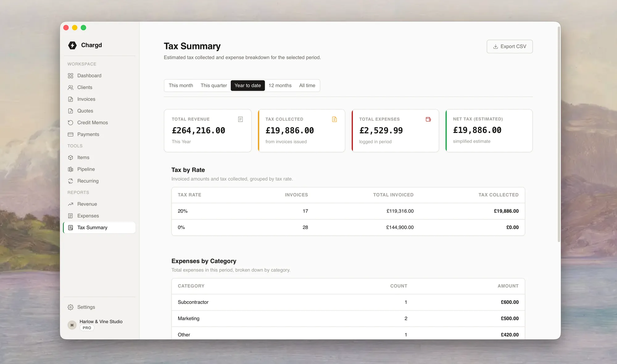
Task: Click the Tax Summary sidebar icon
Action: click(71, 227)
